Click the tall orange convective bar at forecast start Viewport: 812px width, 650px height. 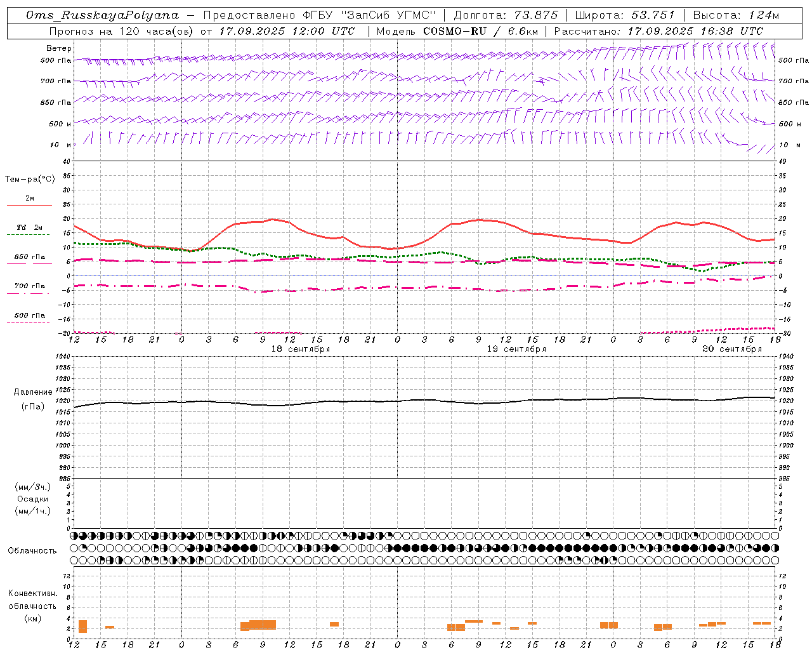pyautogui.click(x=82, y=626)
